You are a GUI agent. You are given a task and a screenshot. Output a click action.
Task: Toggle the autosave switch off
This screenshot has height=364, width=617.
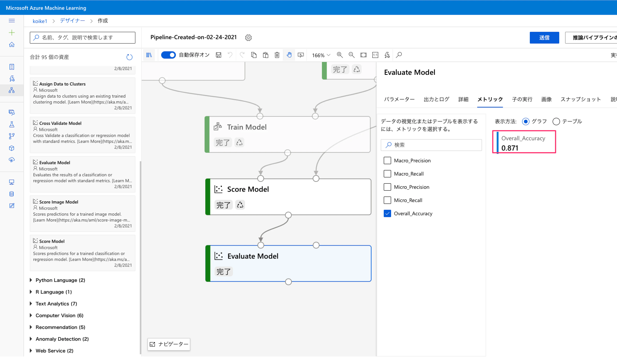pyautogui.click(x=168, y=55)
